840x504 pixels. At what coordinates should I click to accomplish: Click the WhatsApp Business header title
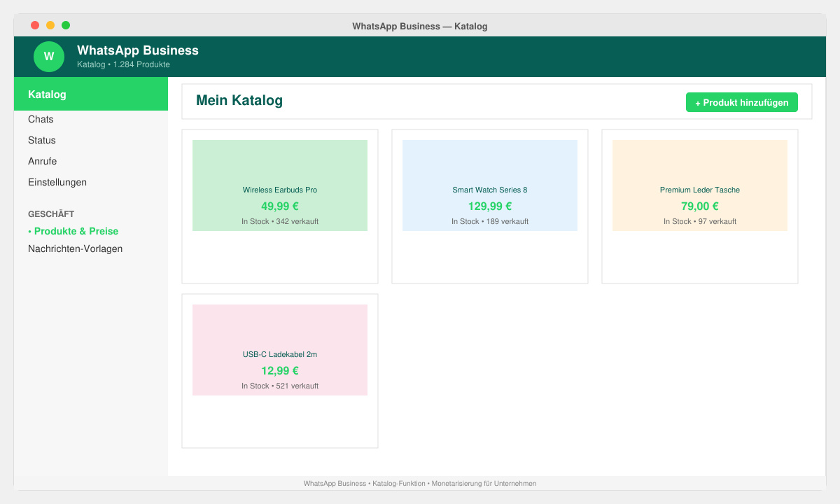tap(138, 50)
